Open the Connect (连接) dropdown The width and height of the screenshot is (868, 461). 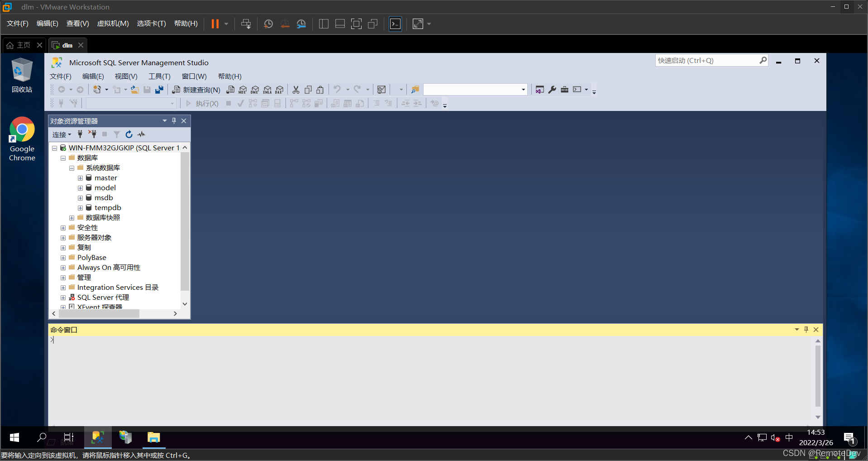(62, 134)
